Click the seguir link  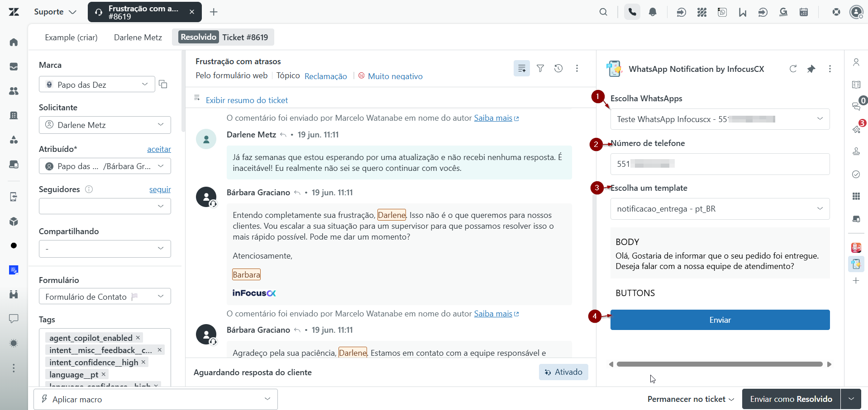[x=160, y=189]
